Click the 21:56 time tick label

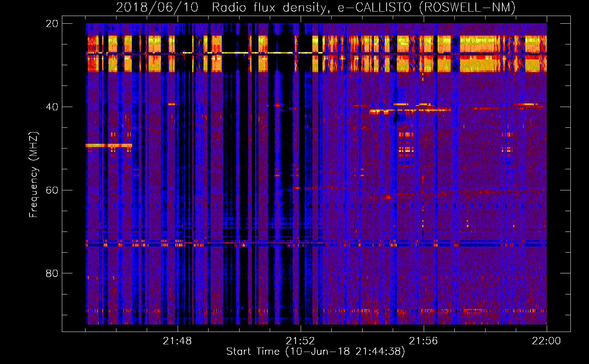pyautogui.click(x=423, y=341)
